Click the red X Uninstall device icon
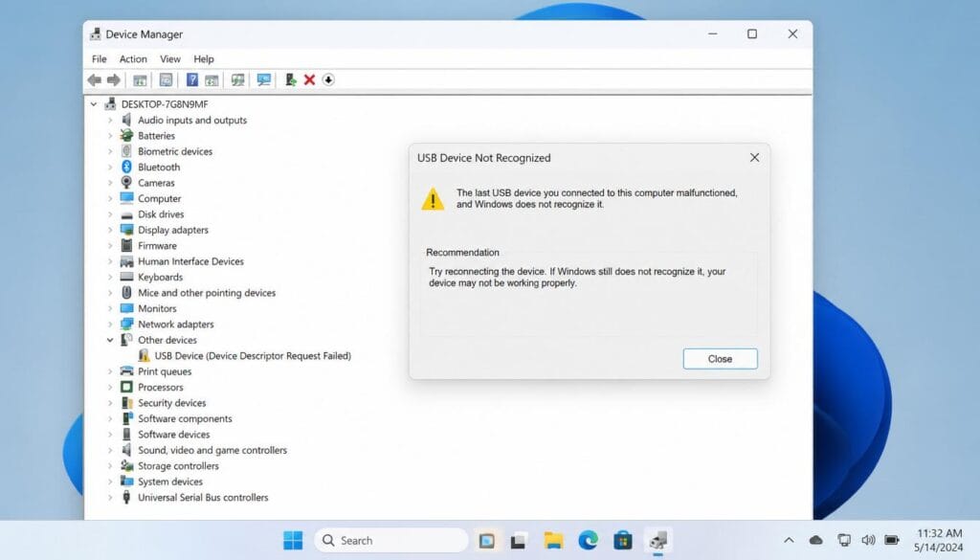Image resolution: width=980 pixels, height=560 pixels. [x=309, y=80]
